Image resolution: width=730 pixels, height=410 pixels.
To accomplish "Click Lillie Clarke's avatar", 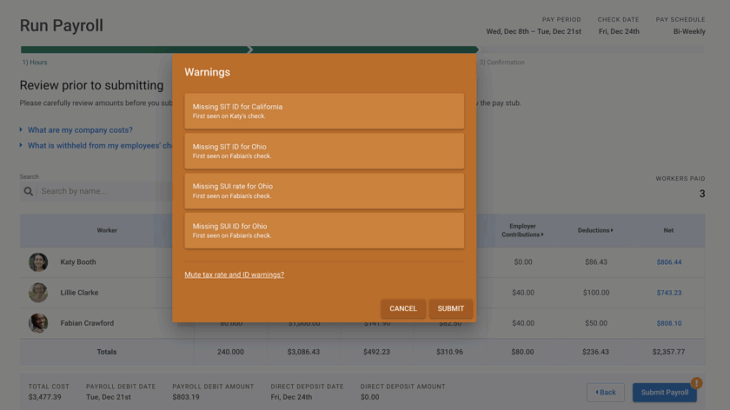I will point(38,293).
